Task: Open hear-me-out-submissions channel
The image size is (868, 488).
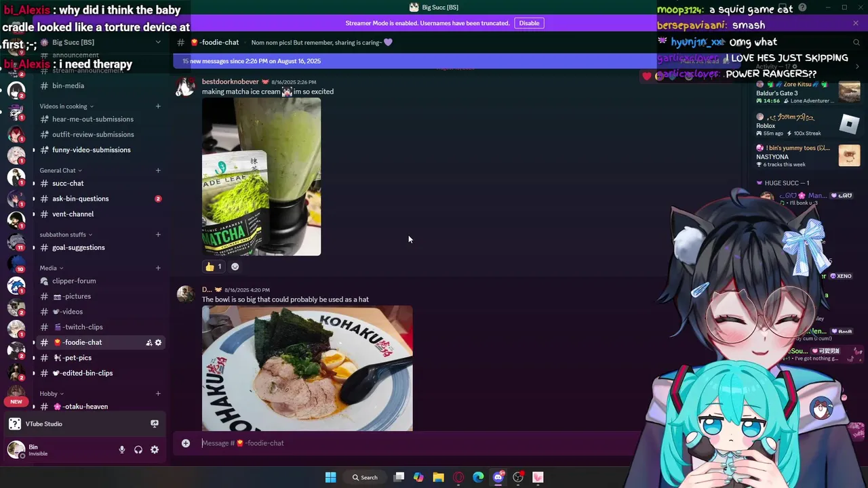Action: [100, 119]
